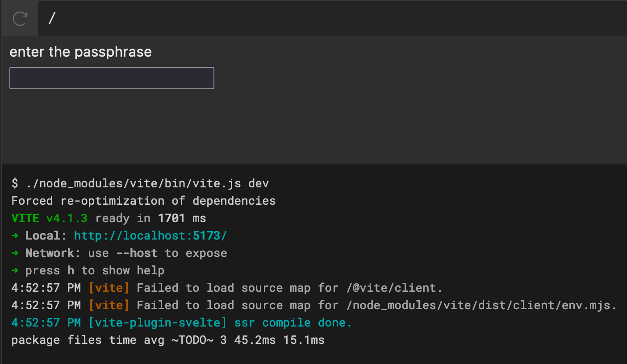Click the URL path field showing "/"
627x364 pixels.
click(x=332, y=18)
